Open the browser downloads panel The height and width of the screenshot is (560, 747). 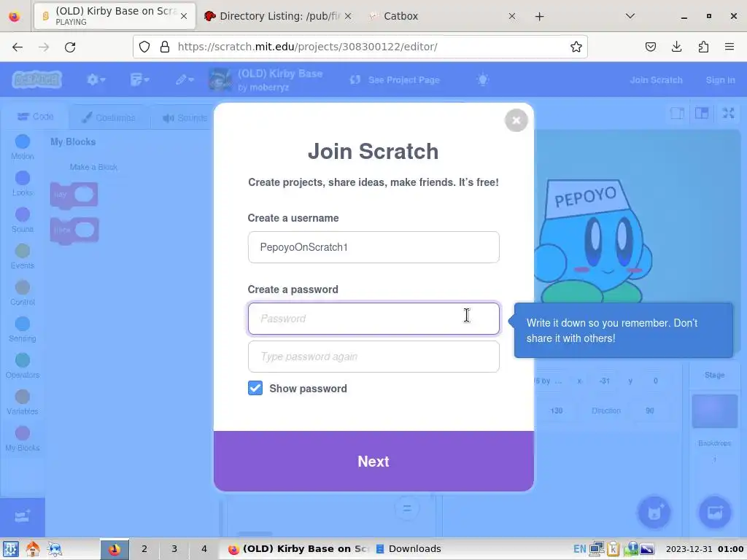[676, 47]
